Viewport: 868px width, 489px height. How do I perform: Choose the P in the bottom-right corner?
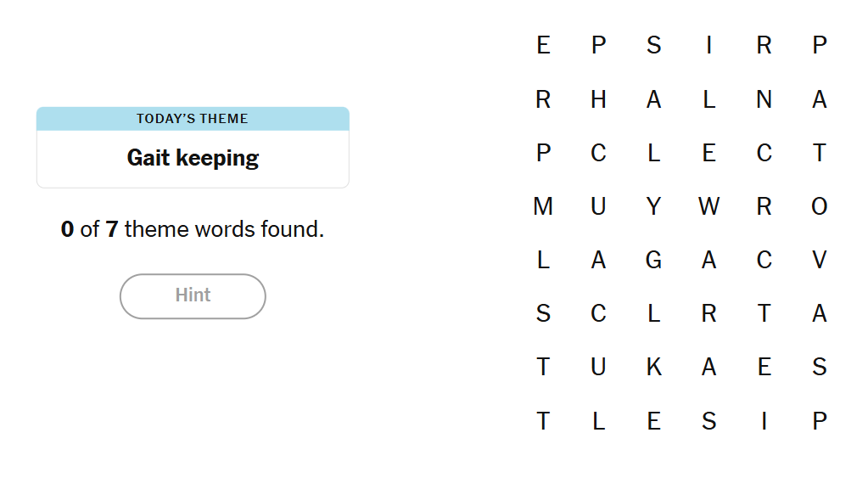(x=819, y=421)
